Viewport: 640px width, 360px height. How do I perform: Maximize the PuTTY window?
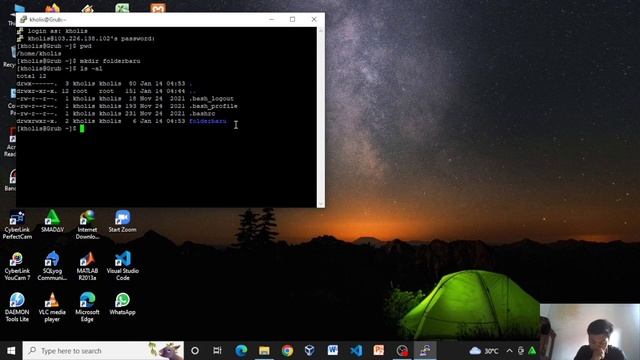click(292, 19)
